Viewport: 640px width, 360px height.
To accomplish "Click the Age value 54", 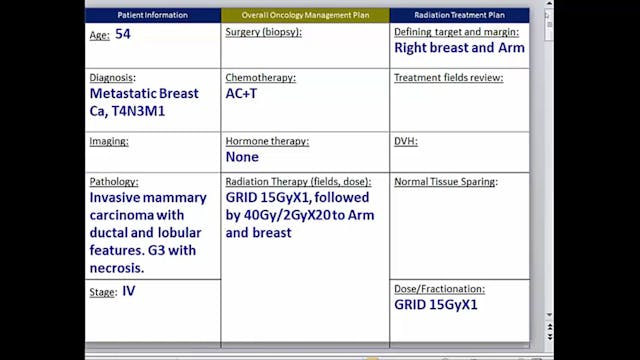I will click(122, 34).
